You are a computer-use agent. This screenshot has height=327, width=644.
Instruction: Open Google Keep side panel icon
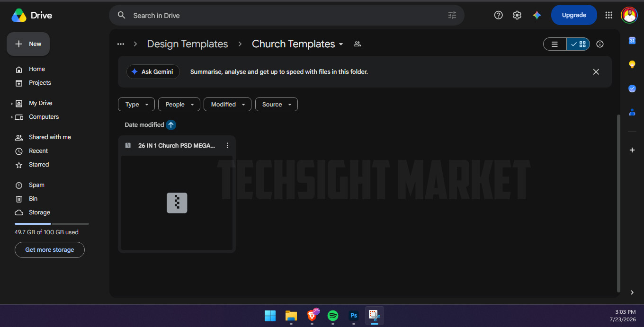point(632,64)
